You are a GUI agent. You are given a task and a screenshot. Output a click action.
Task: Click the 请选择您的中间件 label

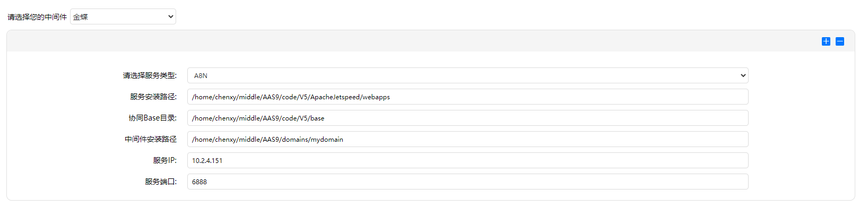37,17
